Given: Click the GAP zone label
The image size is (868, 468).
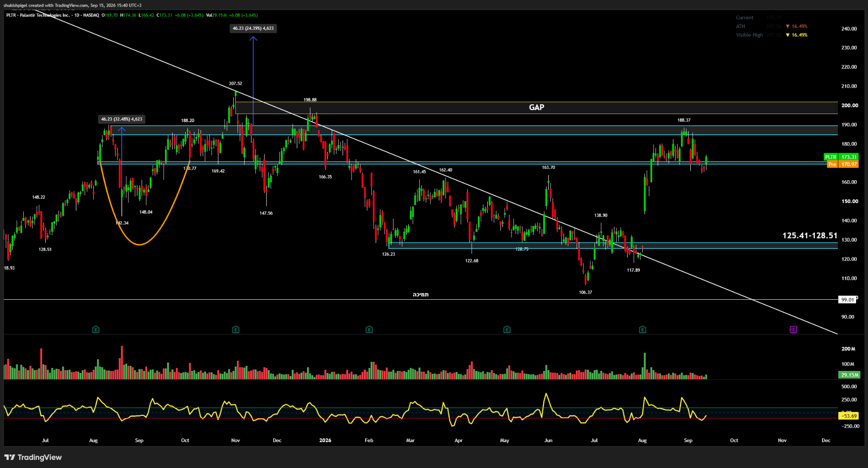Looking at the screenshot, I should tap(536, 107).
